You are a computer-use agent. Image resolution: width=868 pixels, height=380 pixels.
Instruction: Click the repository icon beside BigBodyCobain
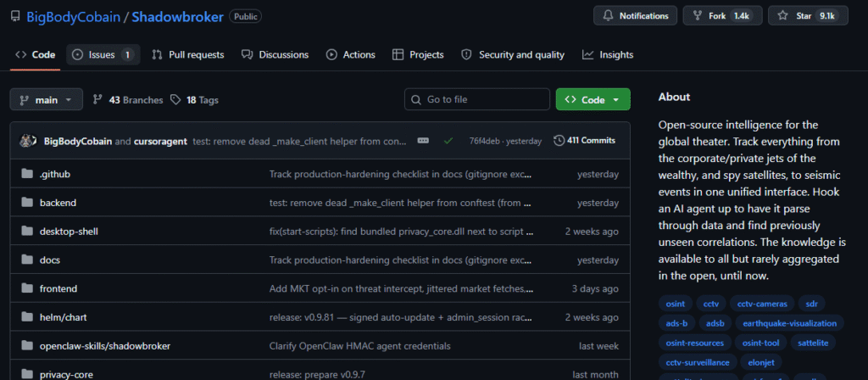click(x=15, y=17)
